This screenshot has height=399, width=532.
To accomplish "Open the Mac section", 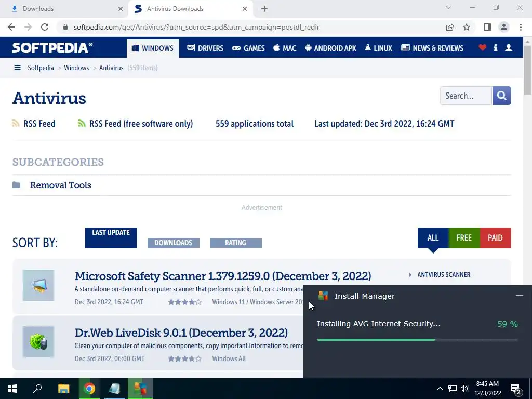I will click(285, 48).
